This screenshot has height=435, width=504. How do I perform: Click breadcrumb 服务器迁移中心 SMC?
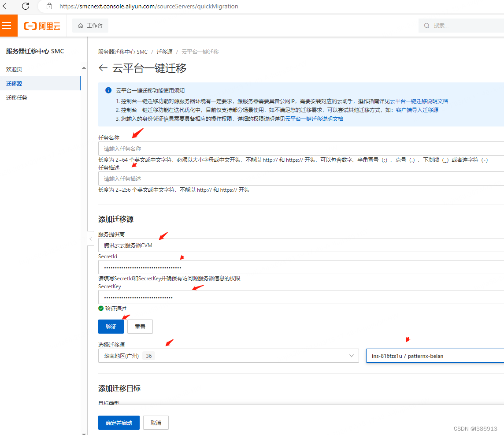tap(123, 52)
